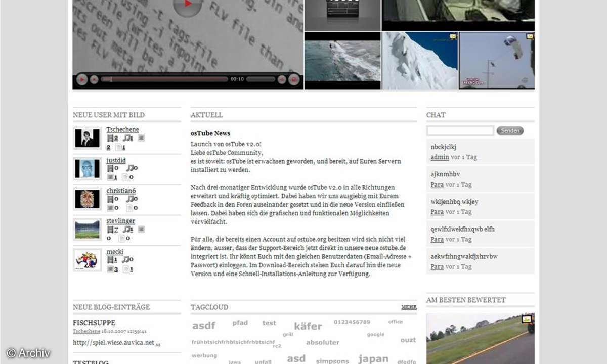The image size is (607, 364).
Task: Click the music note icon for mecki
Action: 125,260
